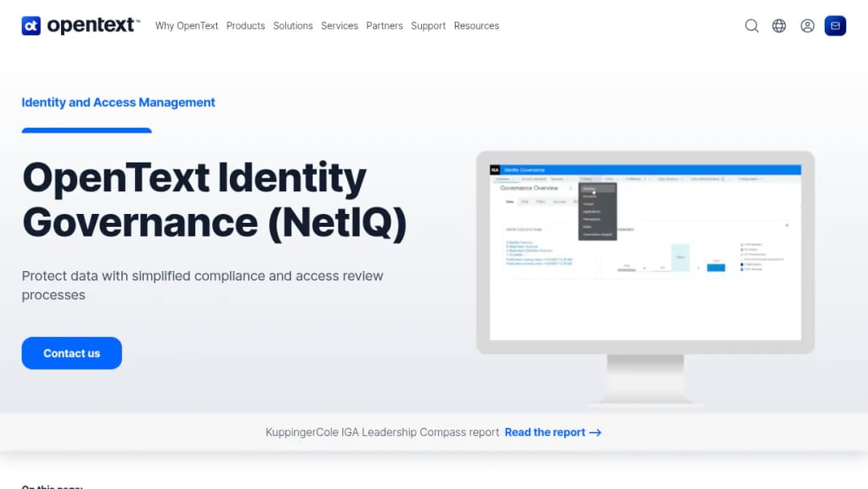Open the Solutions menu

(x=293, y=26)
